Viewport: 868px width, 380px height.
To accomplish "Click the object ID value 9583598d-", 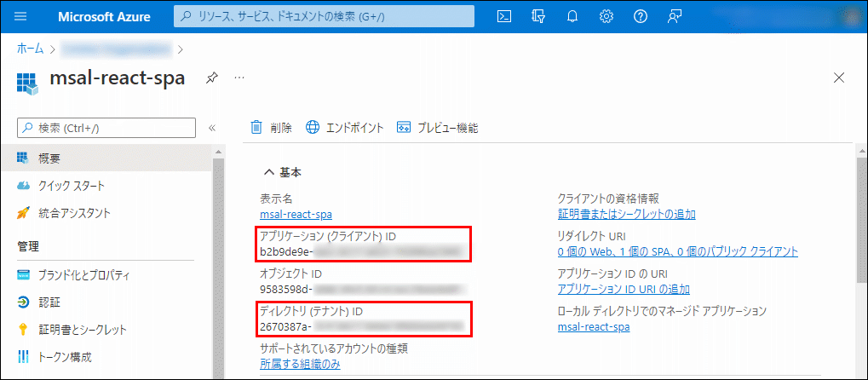I will click(x=286, y=289).
